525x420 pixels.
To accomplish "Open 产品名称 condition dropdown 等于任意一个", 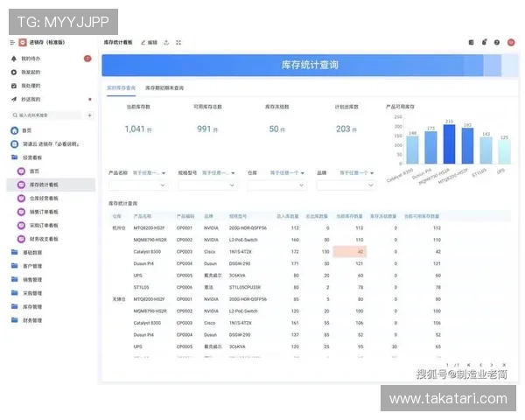I will 149,173.
